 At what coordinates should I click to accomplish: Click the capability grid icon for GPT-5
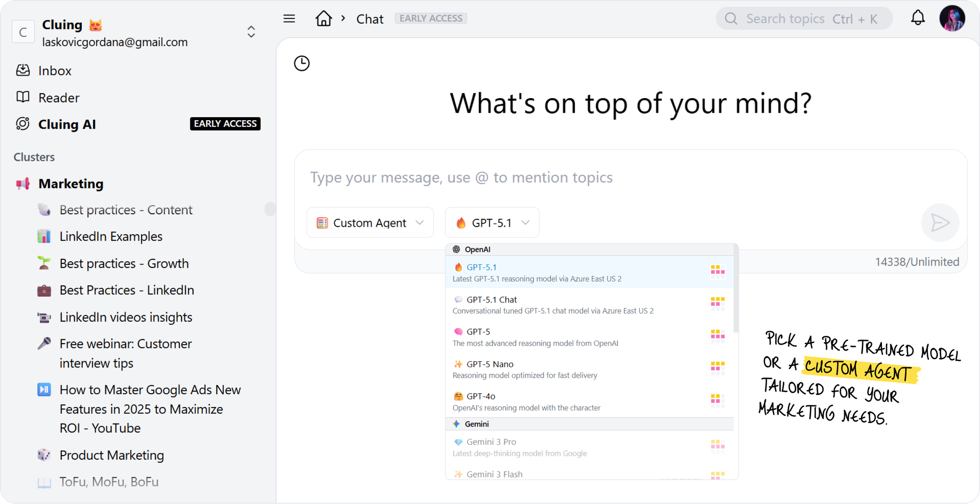pyautogui.click(x=718, y=336)
